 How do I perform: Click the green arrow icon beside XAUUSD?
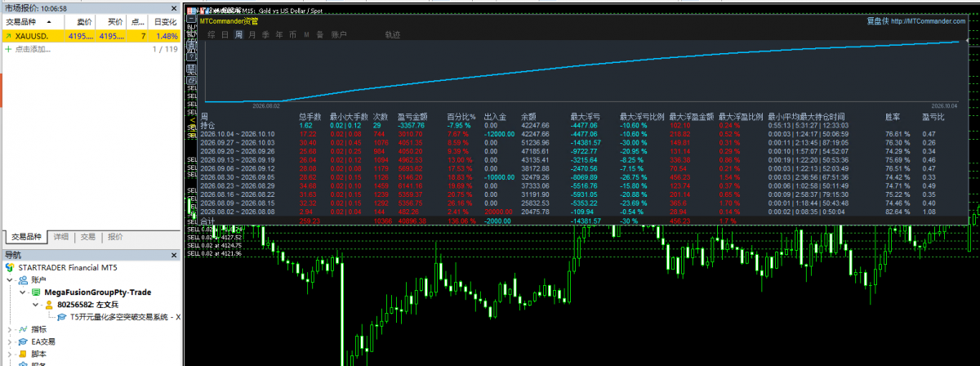8,37
